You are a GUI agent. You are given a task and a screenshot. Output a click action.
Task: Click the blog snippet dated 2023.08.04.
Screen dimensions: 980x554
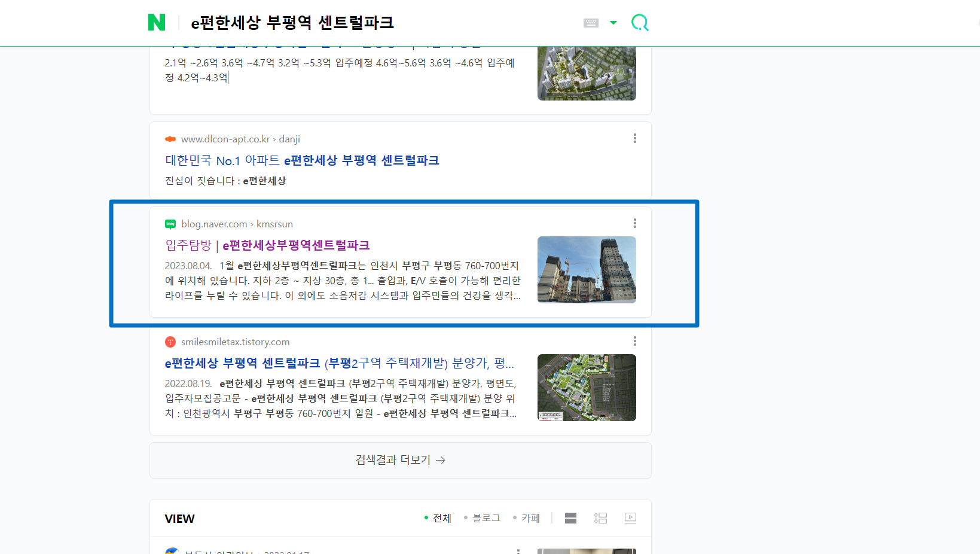[x=343, y=281]
